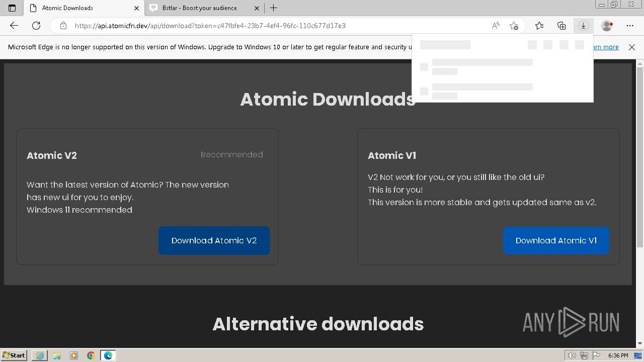
Task: Open volume control in system tray
Action: pos(572,355)
